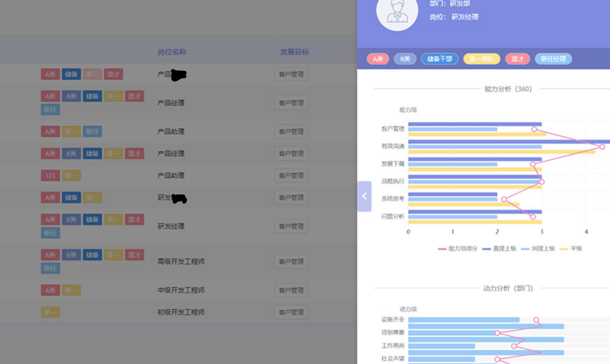The image size is (610, 364).
Task: Click the 新任经理 tag
Action: pyautogui.click(x=553, y=59)
